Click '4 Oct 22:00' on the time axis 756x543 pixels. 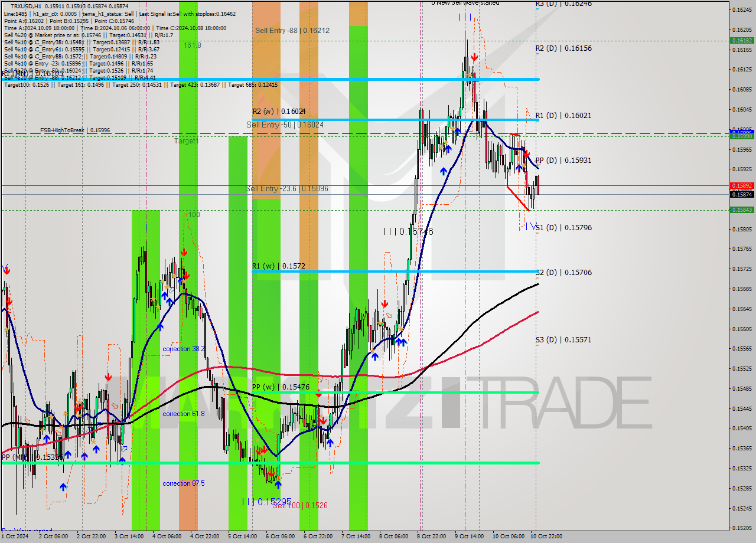click(204, 537)
